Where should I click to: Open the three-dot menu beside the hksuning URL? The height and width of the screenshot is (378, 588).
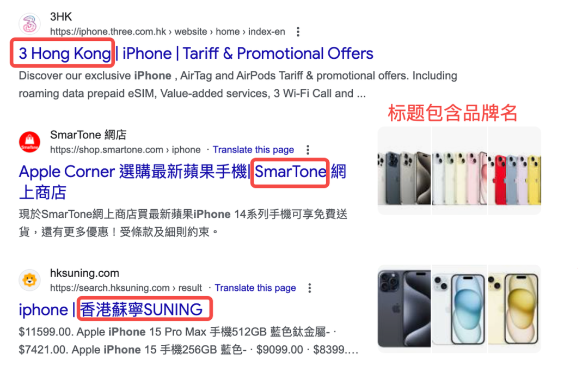pos(310,288)
